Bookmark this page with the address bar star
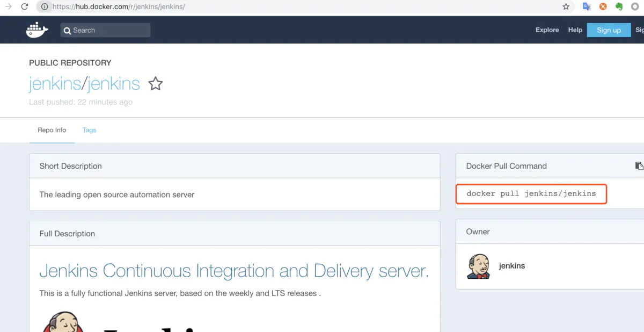Image resolution: width=644 pixels, height=332 pixels. (x=566, y=7)
